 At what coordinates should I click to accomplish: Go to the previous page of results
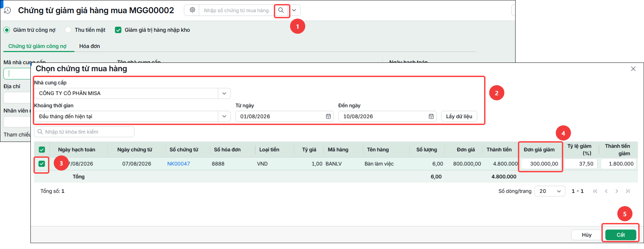[606, 191]
